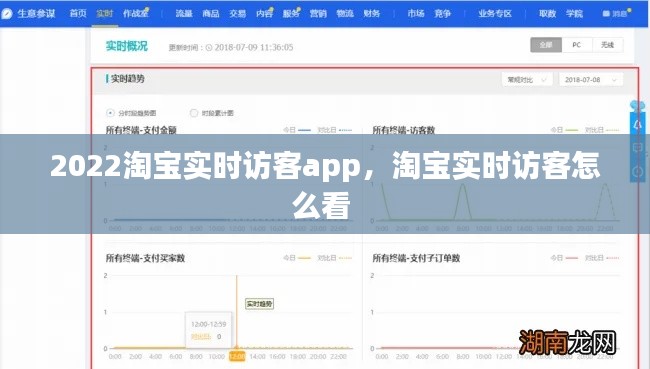Open 学院 link in top navigation

pos(574,14)
